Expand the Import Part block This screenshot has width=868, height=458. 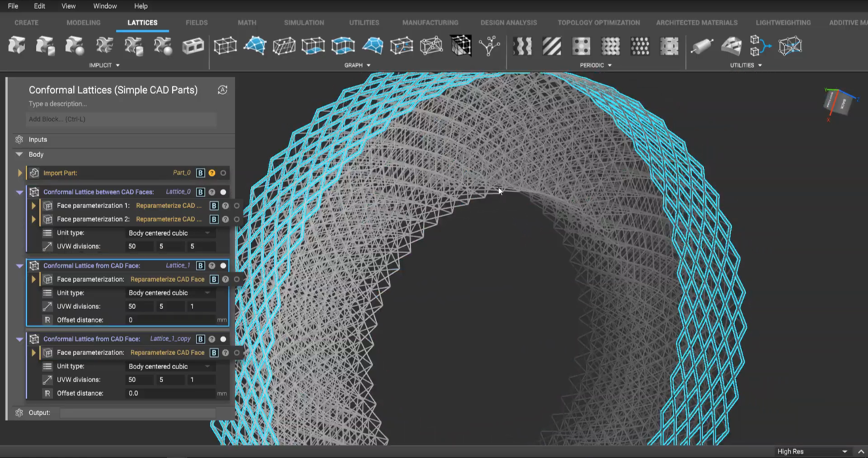(x=20, y=173)
